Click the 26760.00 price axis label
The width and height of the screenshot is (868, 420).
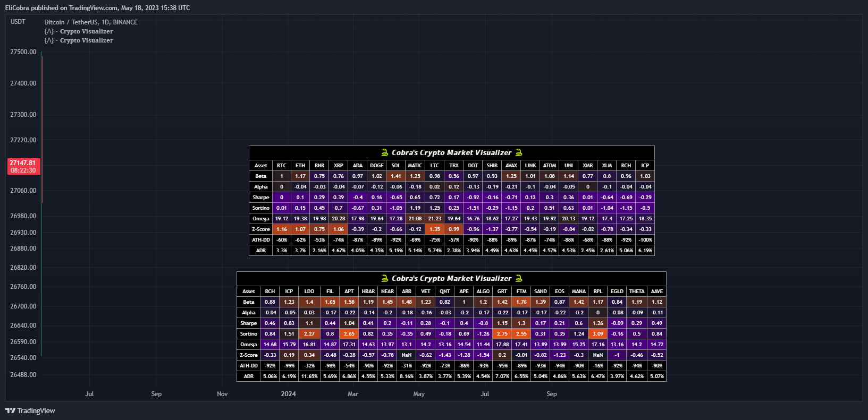[x=23, y=287]
